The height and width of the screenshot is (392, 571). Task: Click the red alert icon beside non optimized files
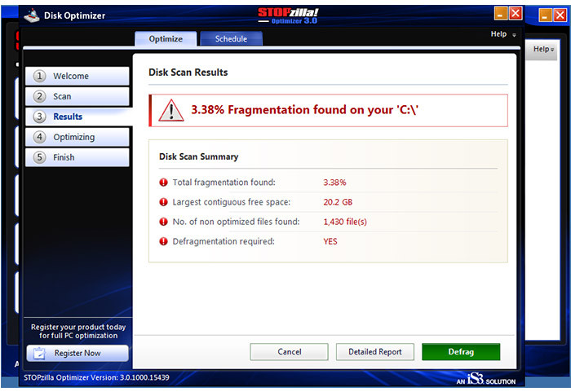(163, 222)
